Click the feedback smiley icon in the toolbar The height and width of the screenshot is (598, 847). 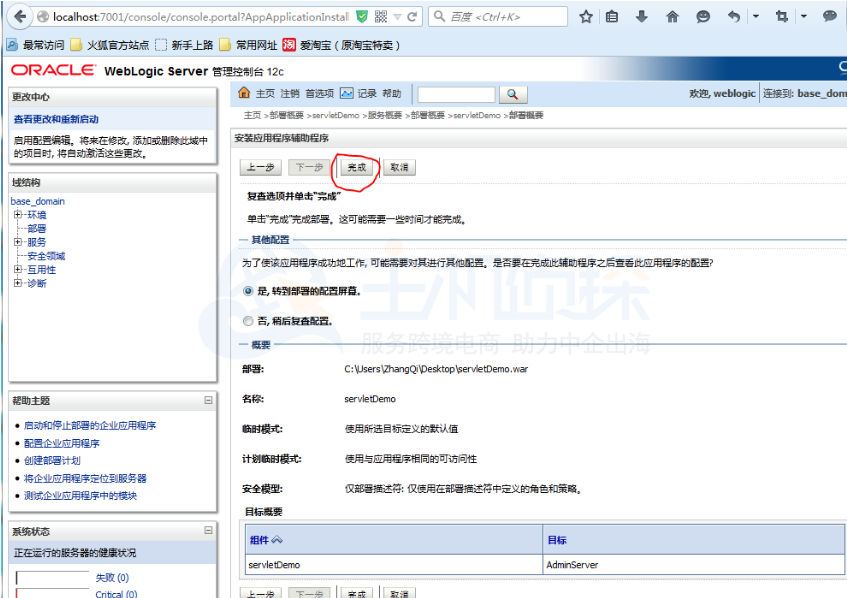point(704,15)
